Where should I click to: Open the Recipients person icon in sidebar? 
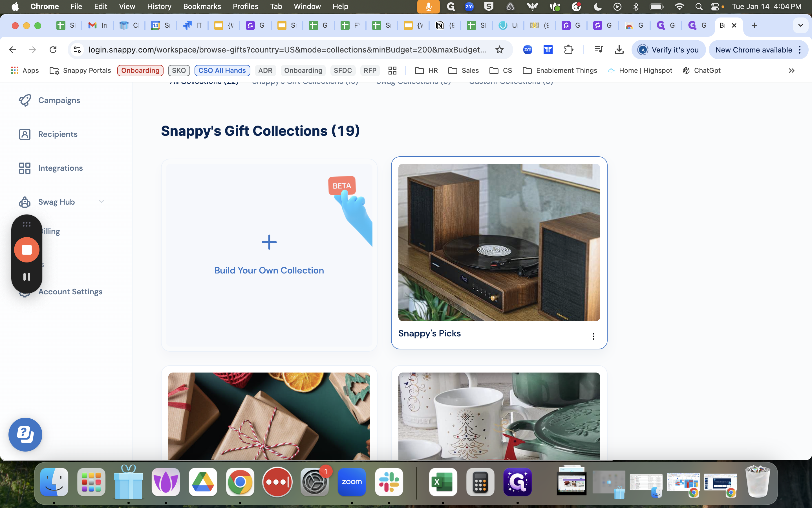25,134
